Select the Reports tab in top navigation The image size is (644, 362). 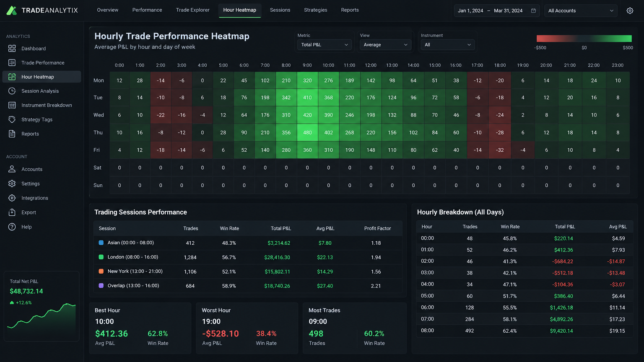coord(350,10)
